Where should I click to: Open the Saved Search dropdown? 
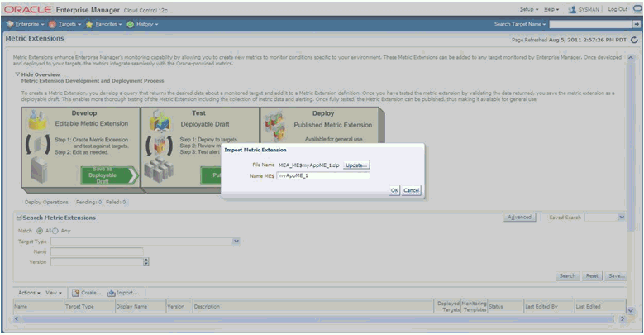point(622,217)
